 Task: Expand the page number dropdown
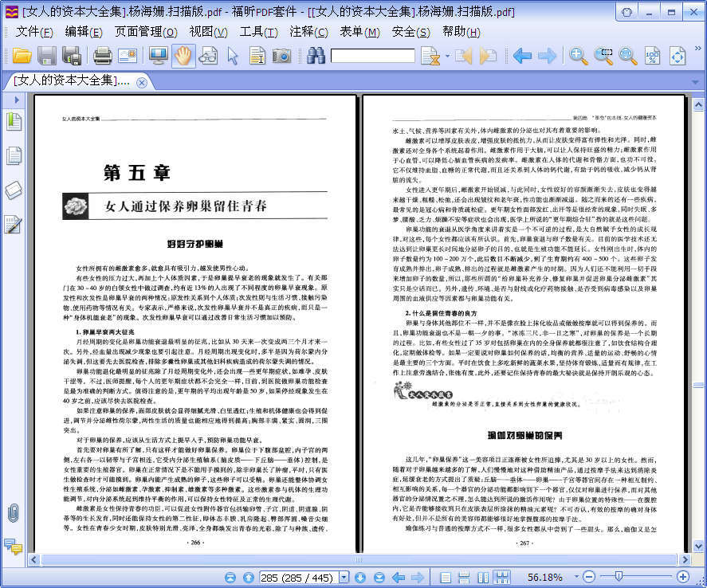click(344, 577)
